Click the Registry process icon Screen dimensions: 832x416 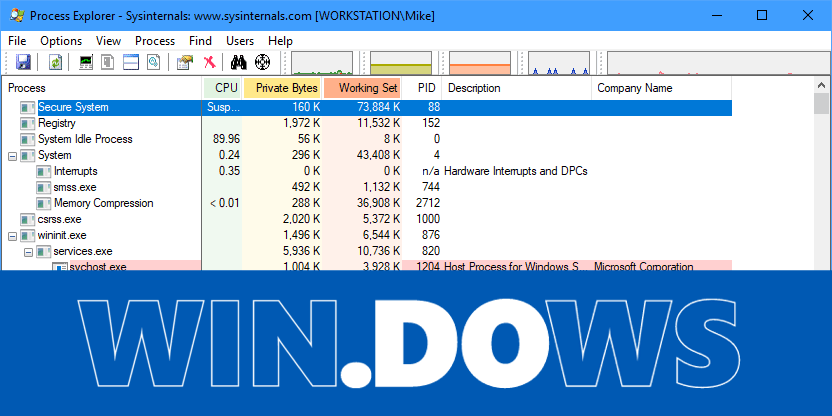click(x=28, y=124)
